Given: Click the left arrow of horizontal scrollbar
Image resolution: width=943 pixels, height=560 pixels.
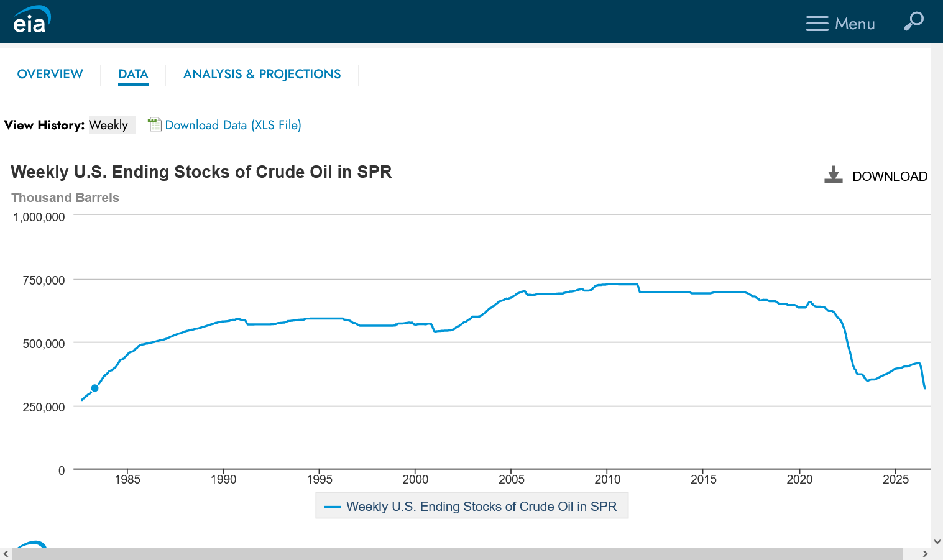Looking at the screenshot, I should [6, 554].
